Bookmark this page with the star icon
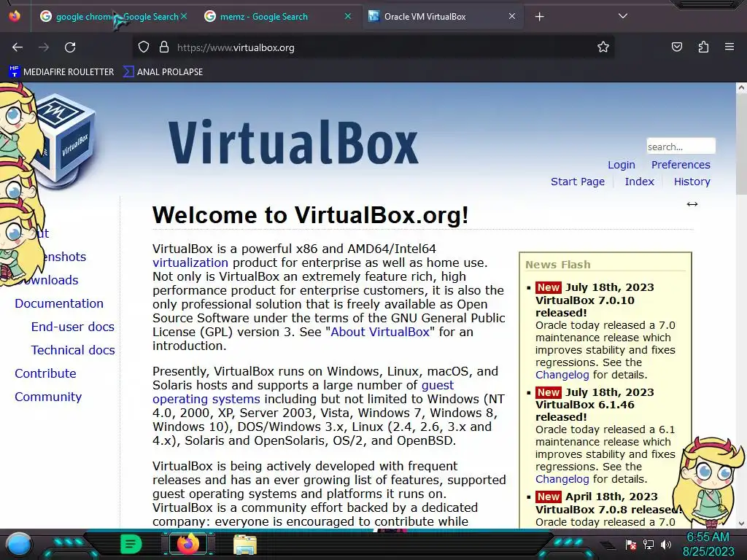Viewport: 747px width, 560px height. pyautogui.click(x=603, y=47)
